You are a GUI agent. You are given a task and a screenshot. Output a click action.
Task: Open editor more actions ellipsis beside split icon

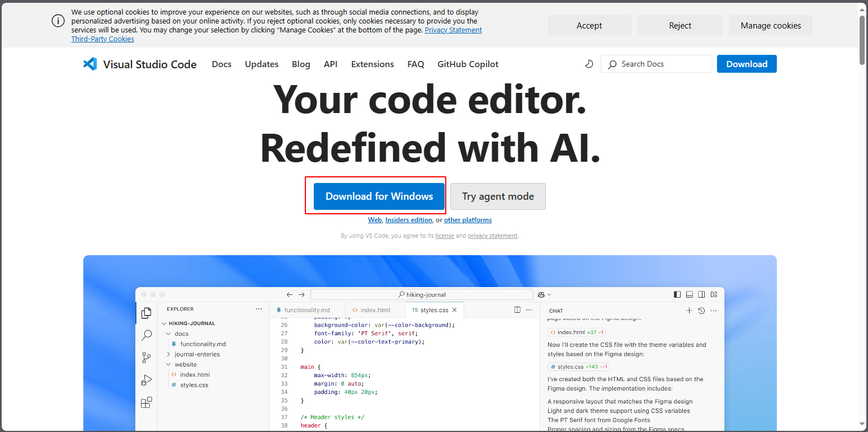click(x=529, y=310)
